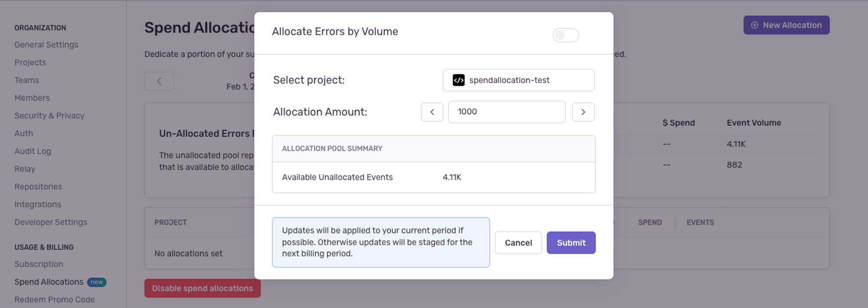Click the Disable spend allocations button

tap(202, 288)
